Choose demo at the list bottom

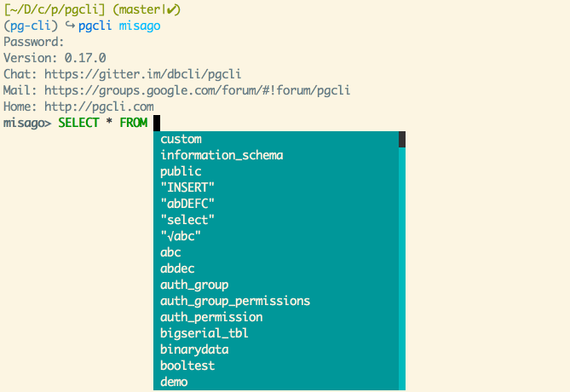tap(174, 382)
